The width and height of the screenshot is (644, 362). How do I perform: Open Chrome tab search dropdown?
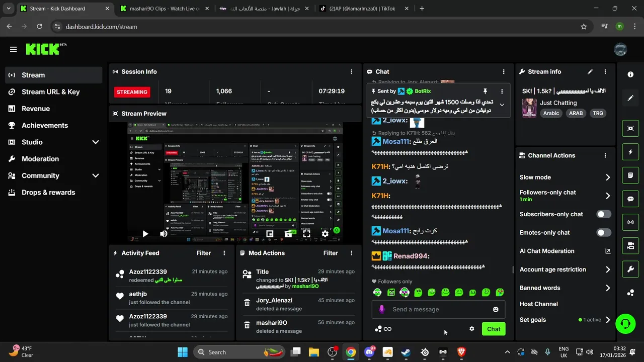(x=8, y=9)
